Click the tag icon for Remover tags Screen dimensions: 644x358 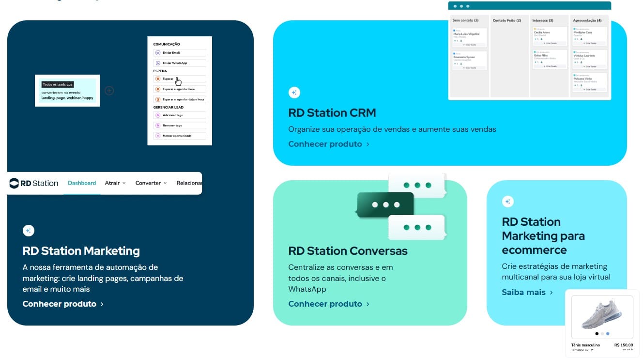[157, 125]
